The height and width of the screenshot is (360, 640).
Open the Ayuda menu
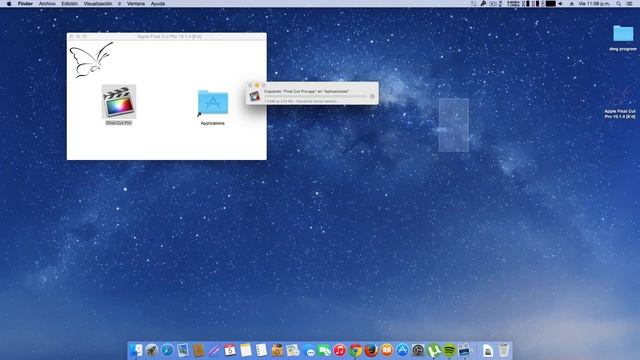[x=158, y=4]
